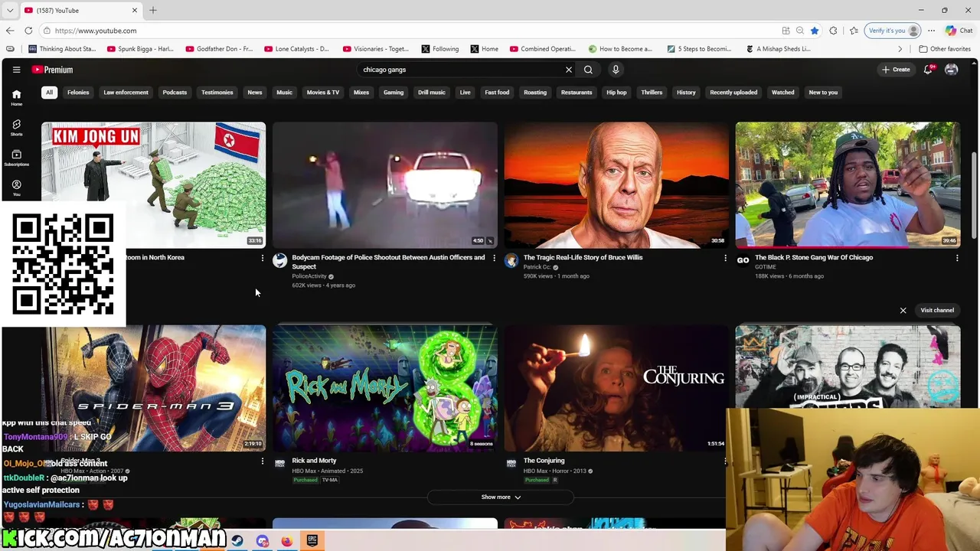The width and height of the screenshot is (980, 551).
Task: Select the New to you chip
Action: 823,93
